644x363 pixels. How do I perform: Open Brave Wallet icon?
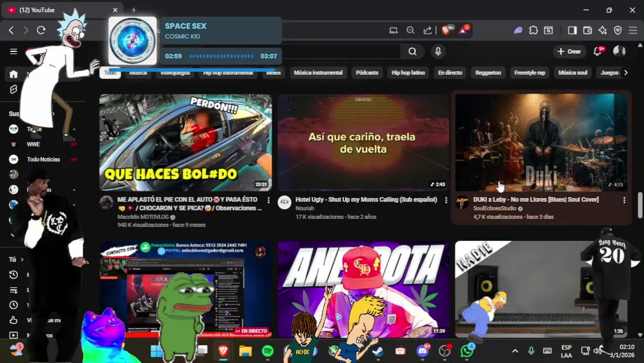pyautogui.click(x=587, y=30)
